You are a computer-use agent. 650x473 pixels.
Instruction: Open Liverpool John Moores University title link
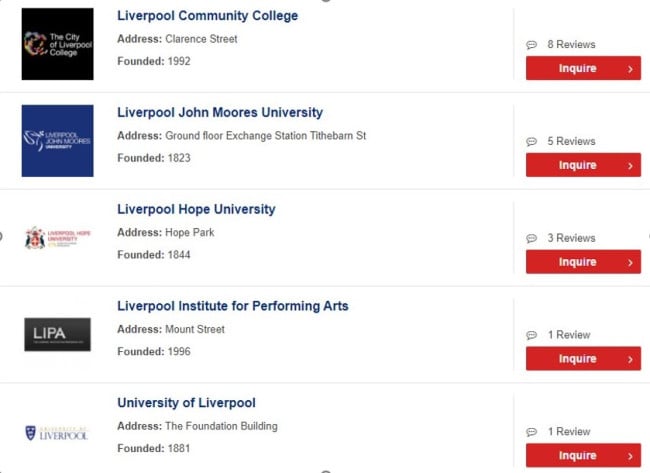click(x=220, y=112)
